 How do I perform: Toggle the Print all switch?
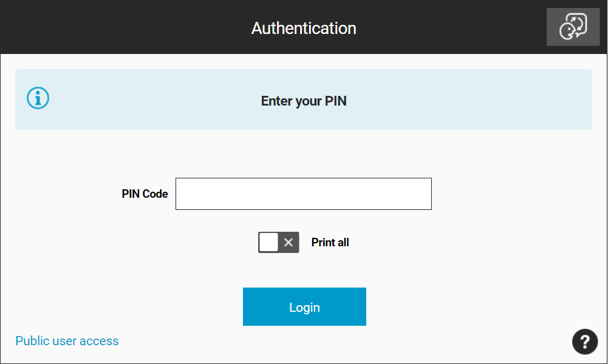point(278,243)
